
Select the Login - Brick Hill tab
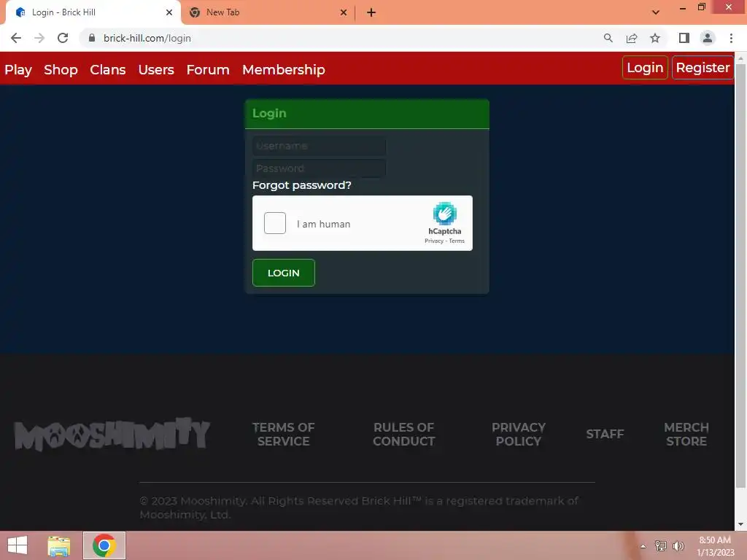click(x=93, y=12)
